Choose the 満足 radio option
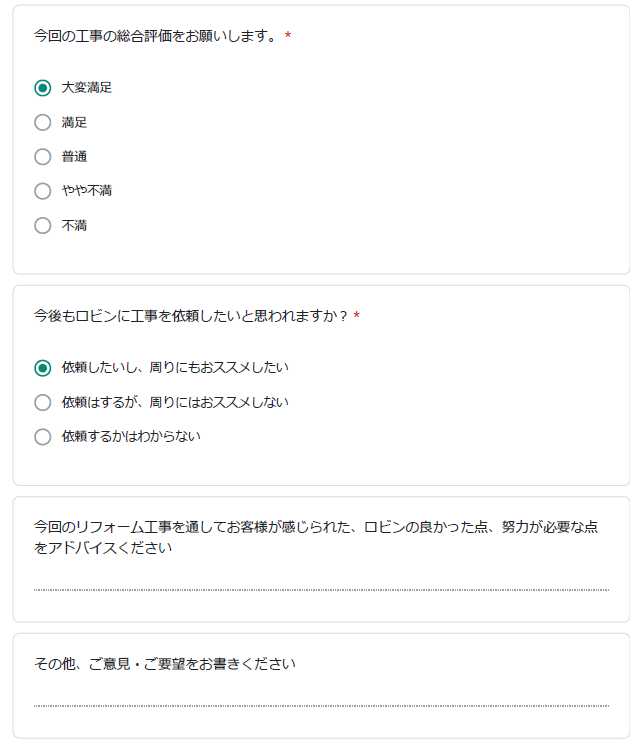641x743 pixels. pyautogui.click(x=42, y=122)
